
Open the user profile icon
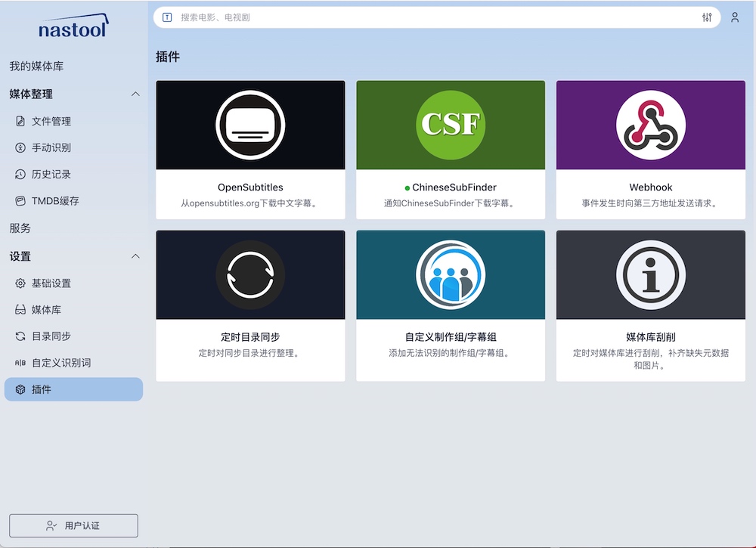[x=735, y=17]
